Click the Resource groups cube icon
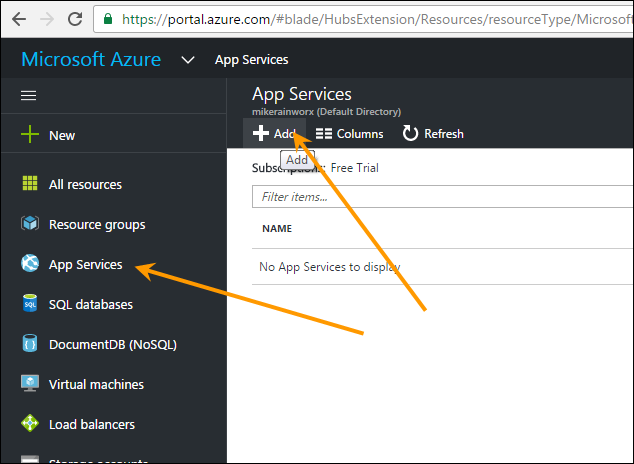 [x=30, y=223]
